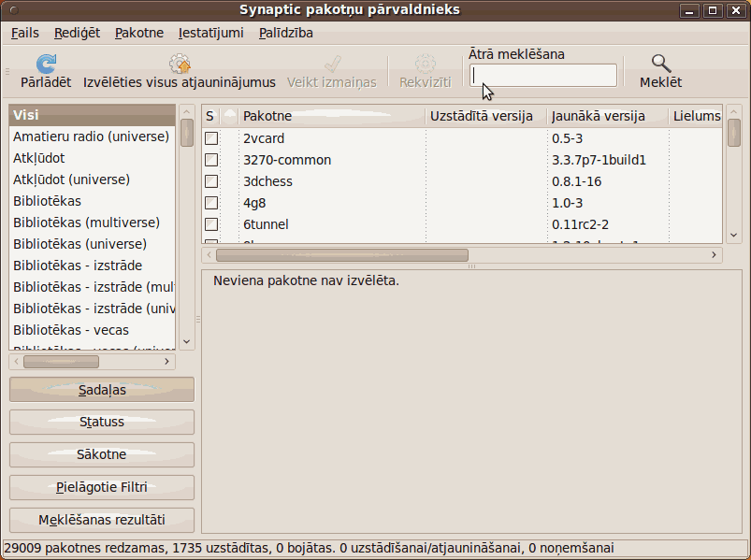Click Izvēlēties visus atjauninājumus toolbar icon
The height and width of the screenshot is (560, 751).
click(180, 64)
